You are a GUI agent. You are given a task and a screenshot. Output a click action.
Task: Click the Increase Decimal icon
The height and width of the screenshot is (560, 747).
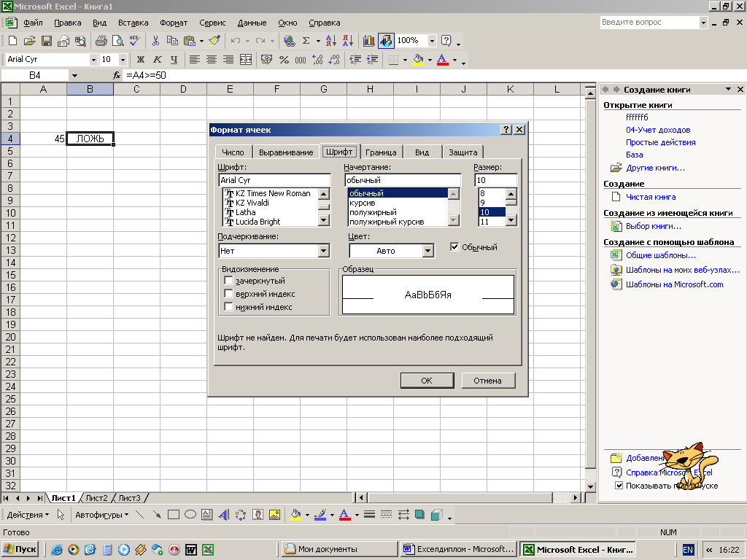point(317,60)
